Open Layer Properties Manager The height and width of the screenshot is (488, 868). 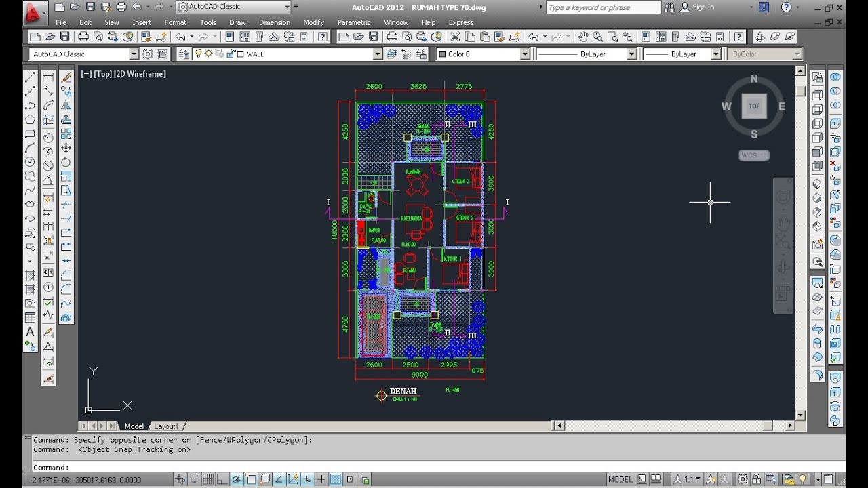[185, 54]
